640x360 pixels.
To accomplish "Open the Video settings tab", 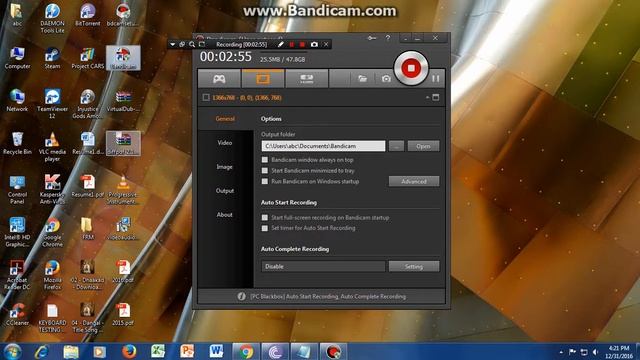I will [x=225, y=143].
